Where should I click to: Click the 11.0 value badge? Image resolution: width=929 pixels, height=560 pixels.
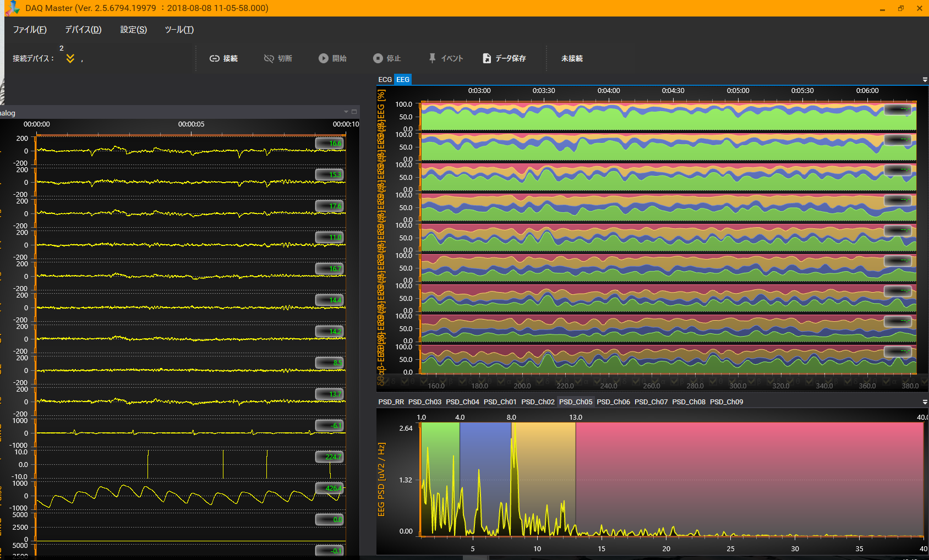[x=330, y=238]
